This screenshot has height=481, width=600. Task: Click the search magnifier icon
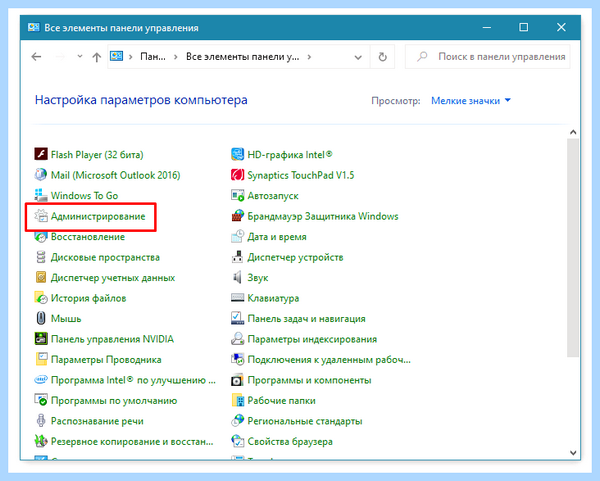pyautogui.click(x=422, y=57)
